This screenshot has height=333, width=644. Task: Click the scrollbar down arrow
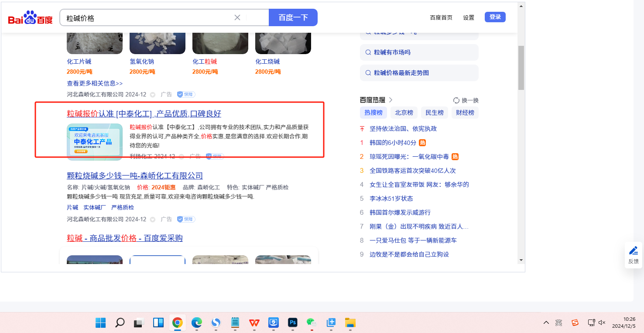click(x=521, y=260)
